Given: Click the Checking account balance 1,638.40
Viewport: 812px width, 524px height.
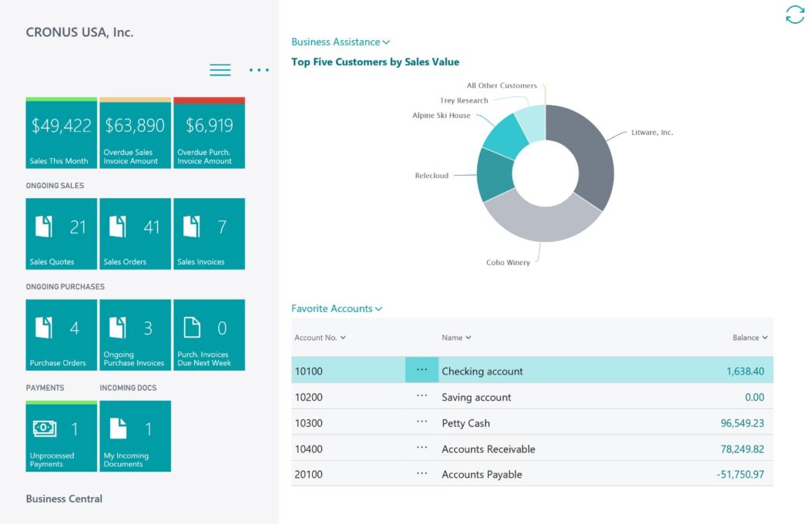Looking at the screenshot, I should [x=745, y=371].
